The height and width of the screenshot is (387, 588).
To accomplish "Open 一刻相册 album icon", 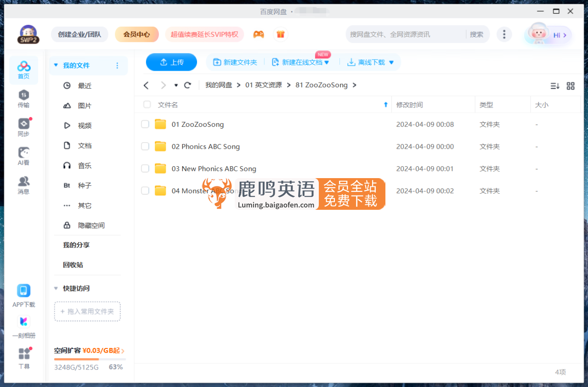I will coord(24,327).
